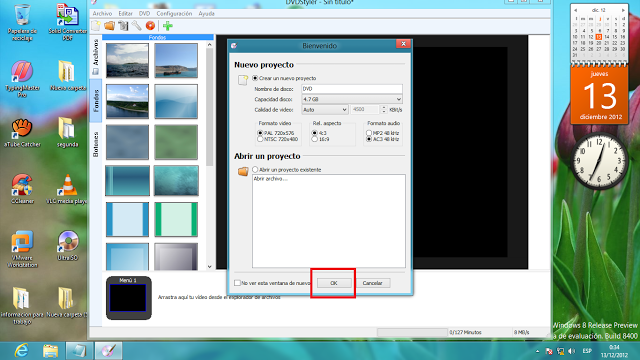Click the bitrate spinner arrows
The height and width of the screenshot is (360, 640).
(x=383, y=110)
